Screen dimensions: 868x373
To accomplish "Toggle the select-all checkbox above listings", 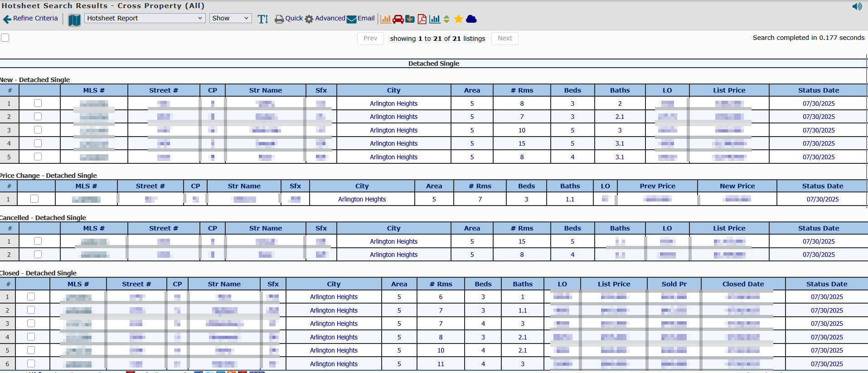I will coord(5,38).
